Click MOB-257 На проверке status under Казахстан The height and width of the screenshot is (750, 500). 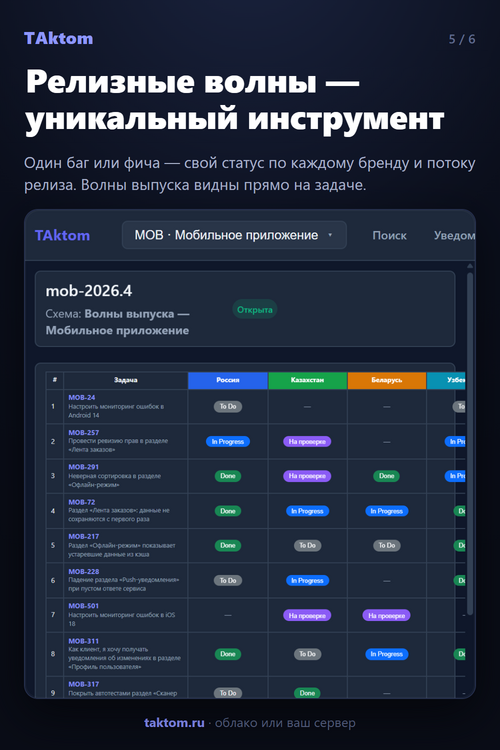[307, 441]
